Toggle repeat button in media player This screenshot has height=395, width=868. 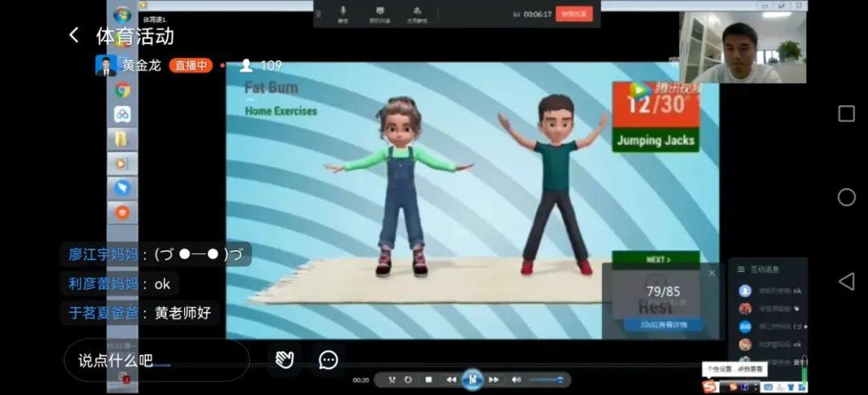click(x=408, y=380)
